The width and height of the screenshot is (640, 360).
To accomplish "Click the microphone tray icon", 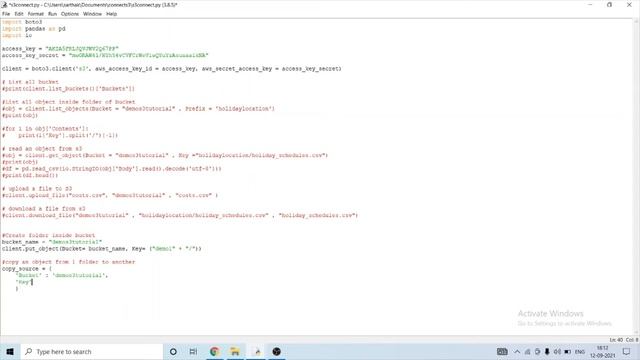I will pos(547,351).
